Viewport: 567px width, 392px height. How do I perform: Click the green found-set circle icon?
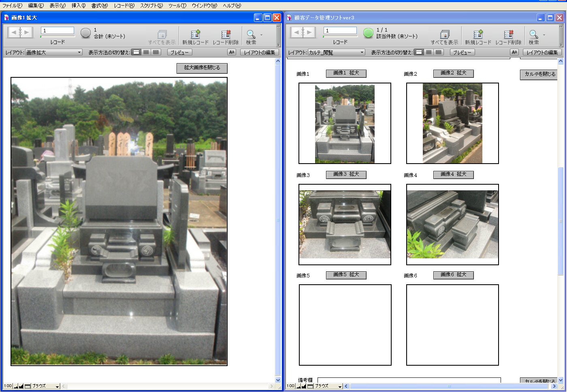click(368, 33)
